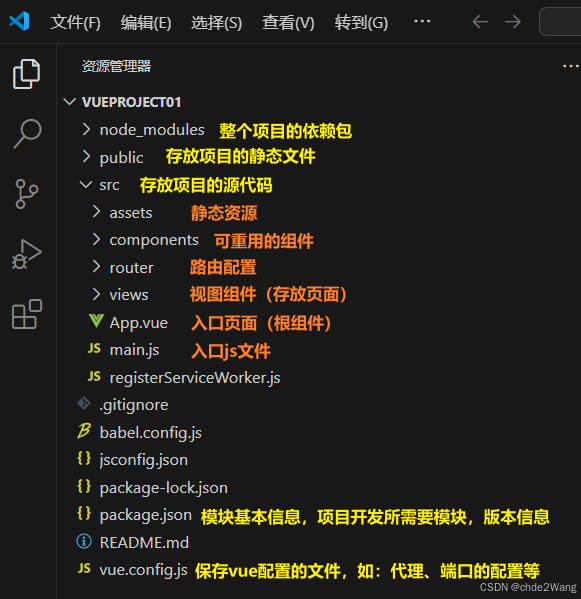Select the assets folder name
Screen dimensions: 581x599
pos(131,213)
